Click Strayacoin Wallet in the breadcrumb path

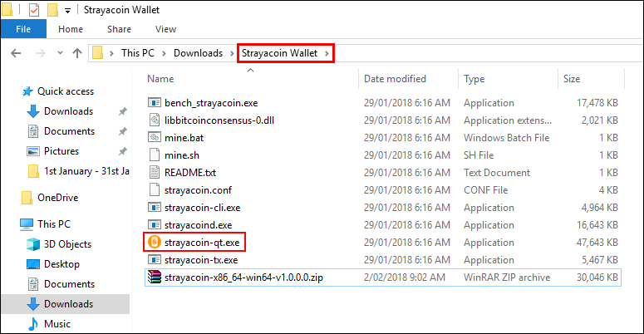pyautogui.click(x=279, y=53)
